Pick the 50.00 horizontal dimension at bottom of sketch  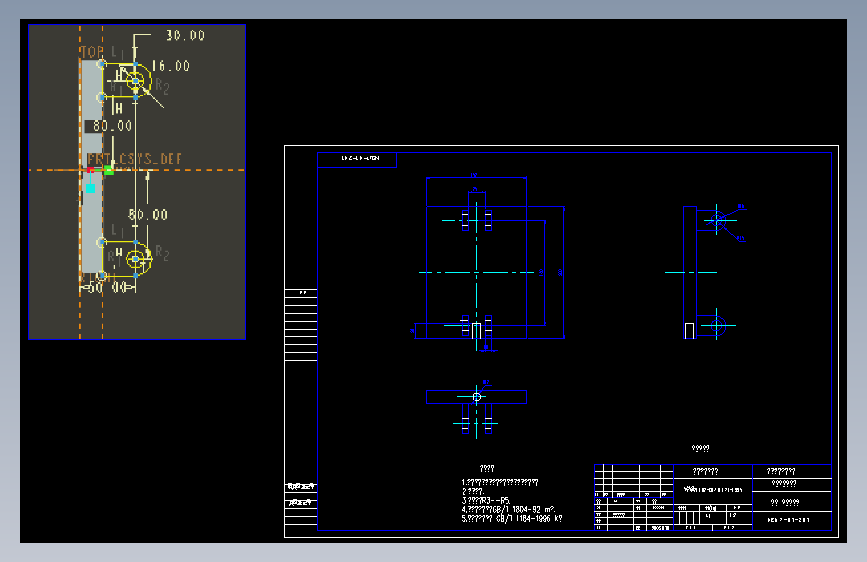(108, 288)
